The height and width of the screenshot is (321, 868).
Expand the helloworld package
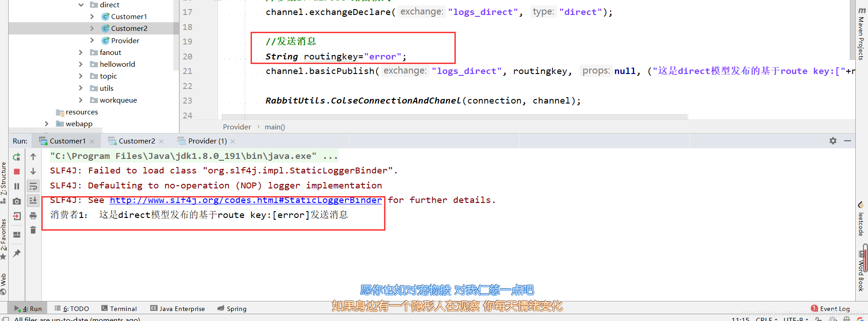(81, 64)
